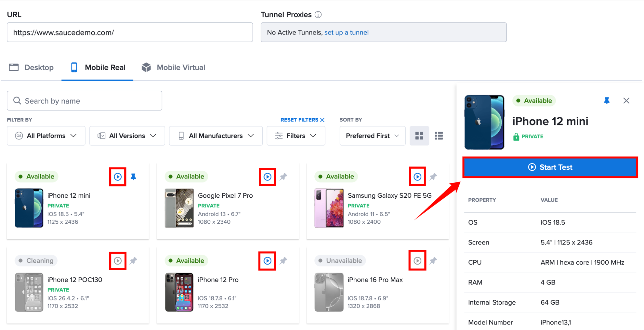644x330 pixels.
Task: Click the iPhone 16 Pro Max thumbnail
Action: pos(329,292)
